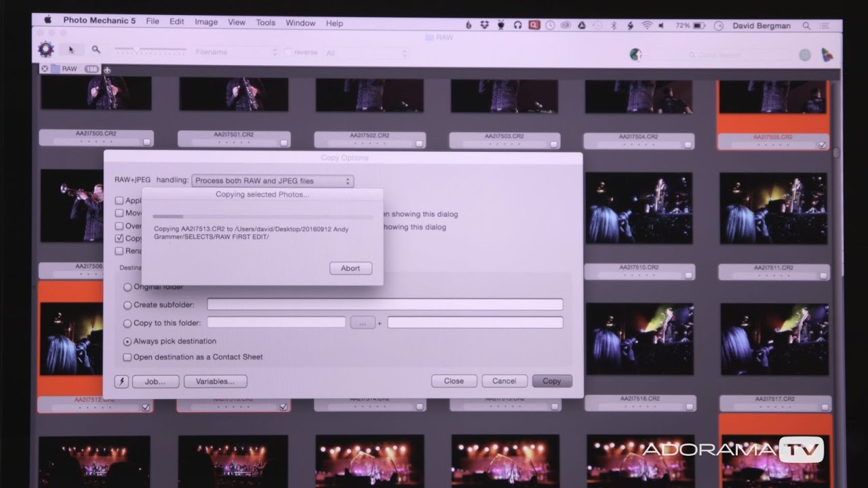Click the colorful feather icon in toolbar
Image resolution: width=868 pixels, height=488 pixels.
click(827, 55)
